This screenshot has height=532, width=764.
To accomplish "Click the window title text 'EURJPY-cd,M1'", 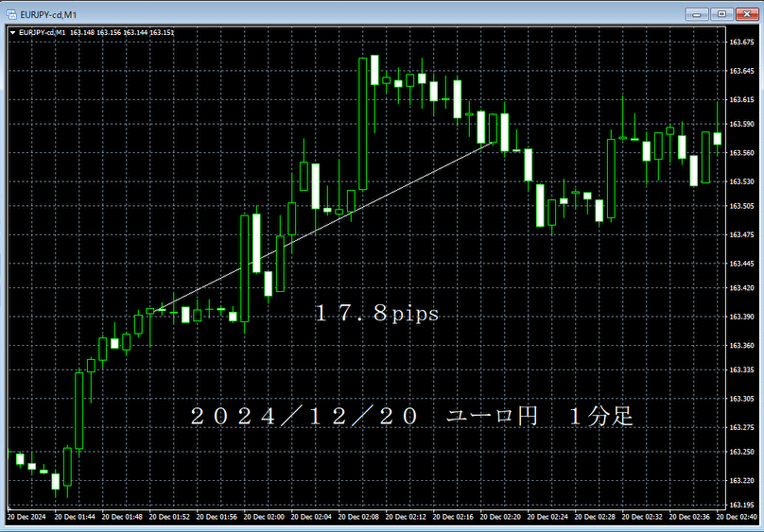I will coord(48,15).
